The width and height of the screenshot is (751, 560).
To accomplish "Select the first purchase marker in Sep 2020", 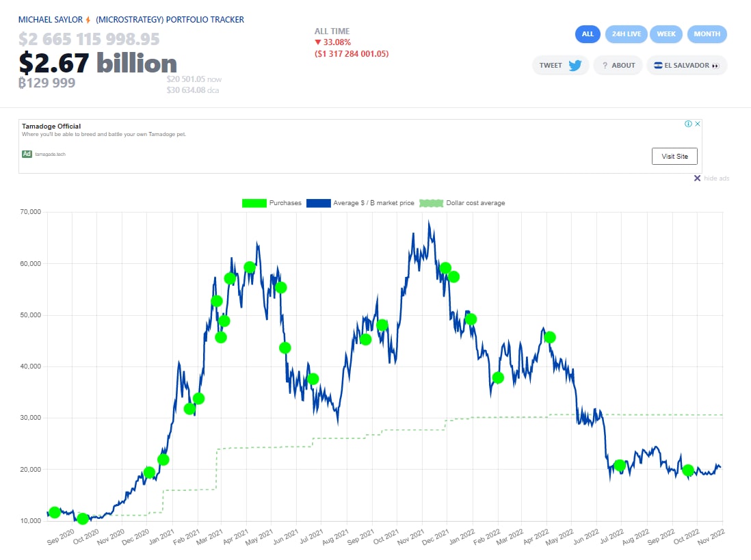I will point(55,512).
